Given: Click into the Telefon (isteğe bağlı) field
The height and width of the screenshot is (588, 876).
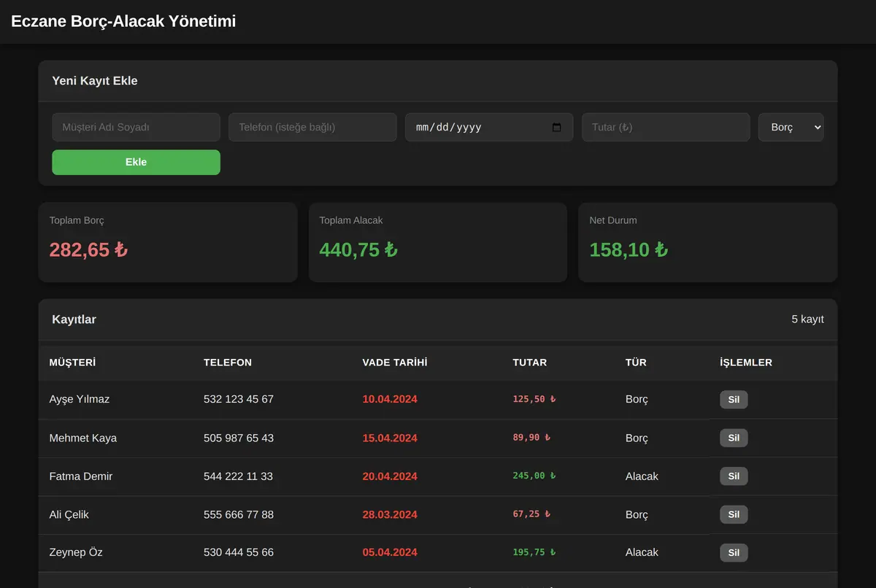Looking at the screenshot, I should (x=312, y=127).
